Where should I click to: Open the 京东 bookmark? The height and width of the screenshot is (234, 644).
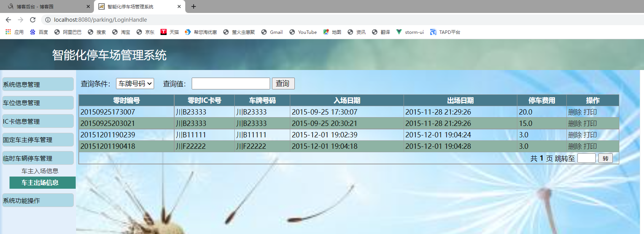pyautogui.click(x=145, y=32)
